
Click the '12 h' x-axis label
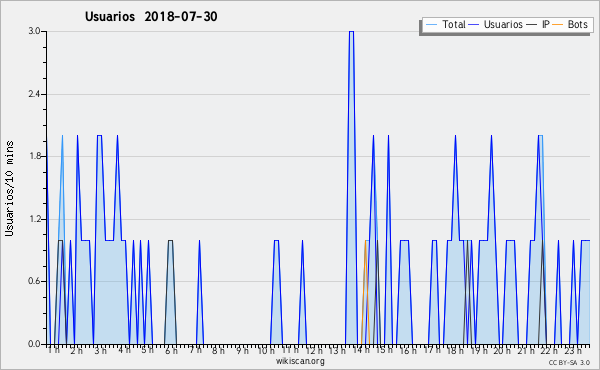[x=314, y=350]
